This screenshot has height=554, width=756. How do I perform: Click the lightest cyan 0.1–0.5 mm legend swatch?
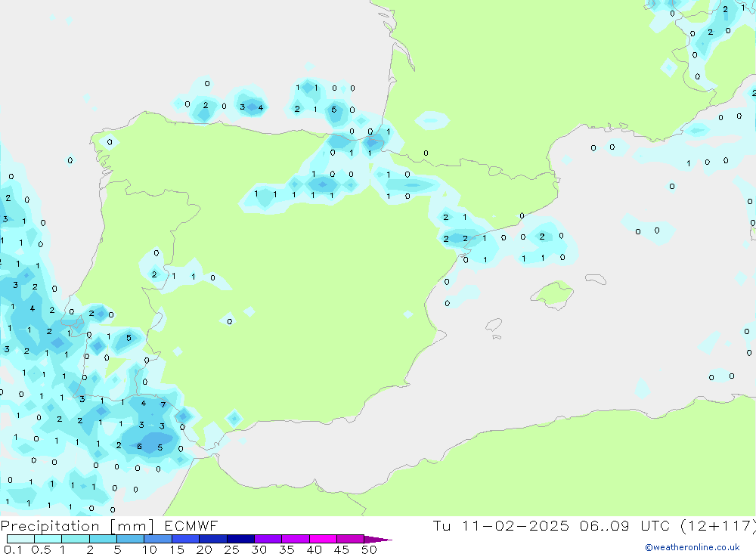(20, 539)
